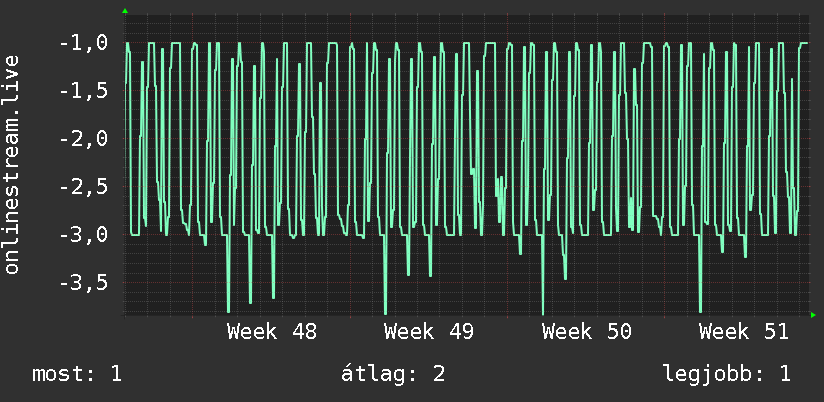Click the green arrow atop the y-axis
Image resolution: width=824 pixels, height=402 pixels.
[x=125, y=11]
